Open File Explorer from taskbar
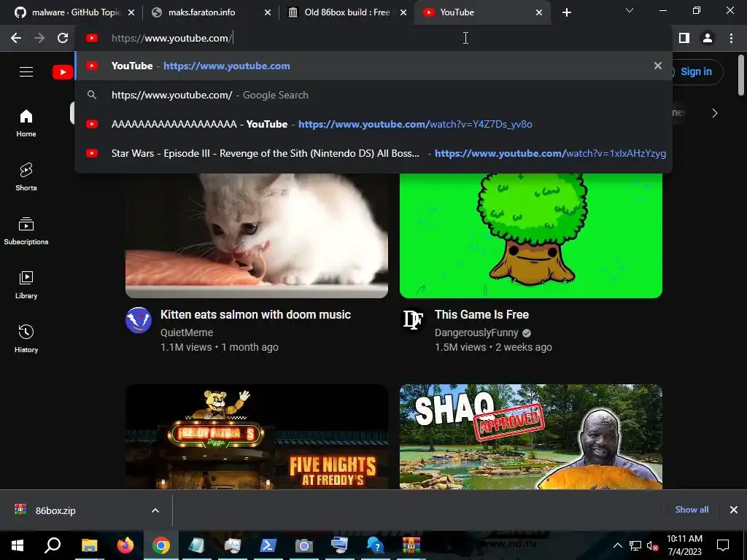Screen dimensions: 747x560 pos(89,545)
